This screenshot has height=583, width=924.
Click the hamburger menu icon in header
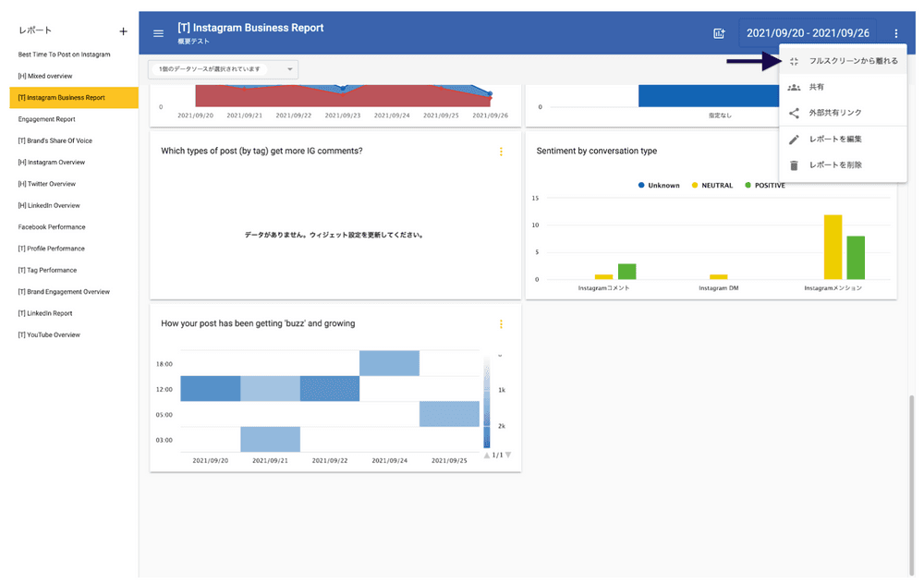coord(158,33)
